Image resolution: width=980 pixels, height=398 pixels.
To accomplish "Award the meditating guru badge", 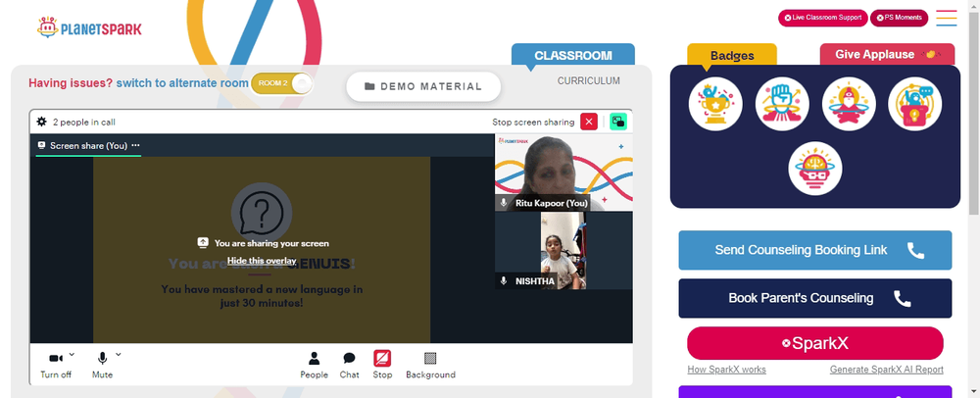I will 849,104.
